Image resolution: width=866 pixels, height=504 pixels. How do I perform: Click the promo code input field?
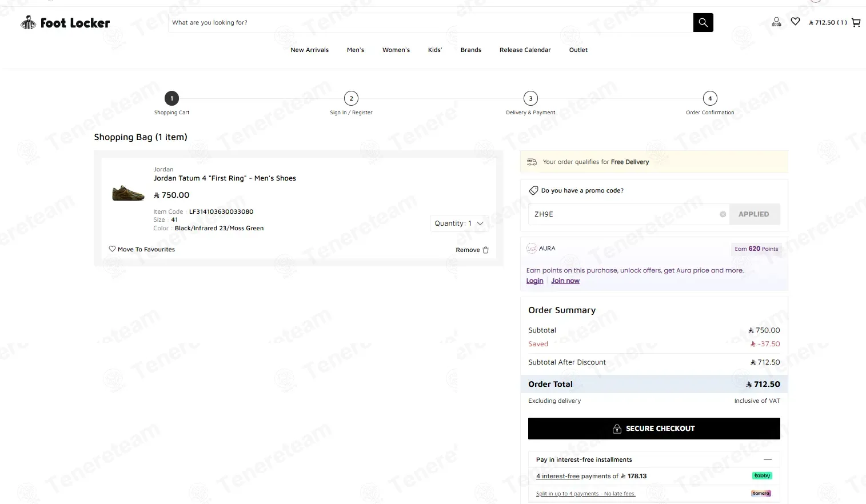tap(629, 214)
